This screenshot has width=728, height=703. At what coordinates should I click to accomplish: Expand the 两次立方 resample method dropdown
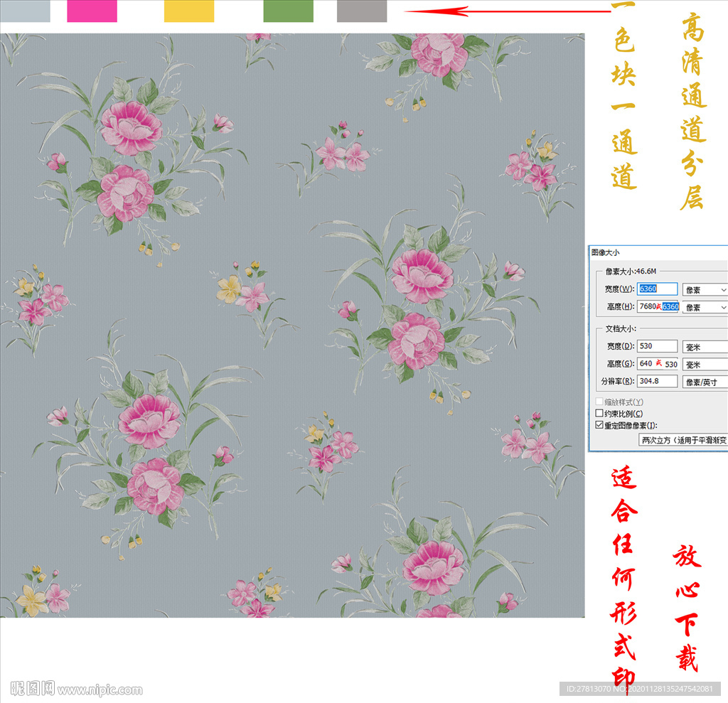point(683,440)
